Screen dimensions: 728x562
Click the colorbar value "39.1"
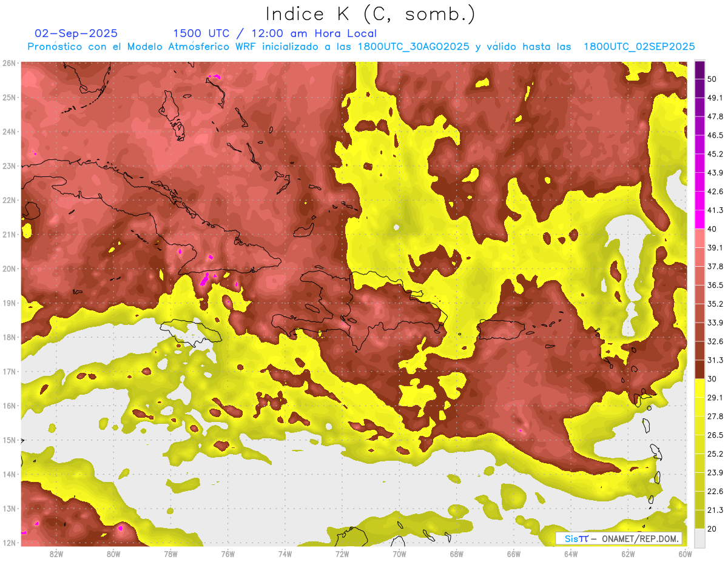(x=715, y=247)
